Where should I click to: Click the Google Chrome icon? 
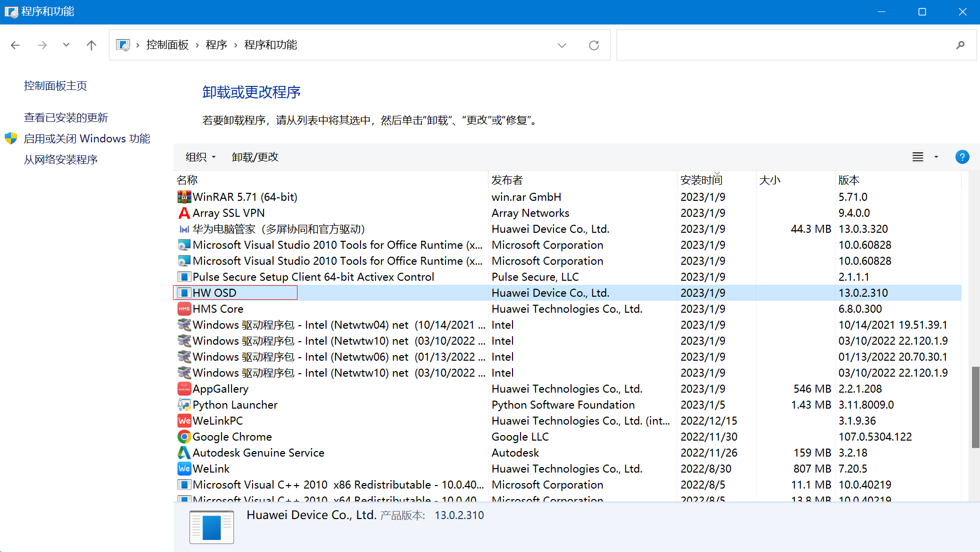tap(184, 437)
